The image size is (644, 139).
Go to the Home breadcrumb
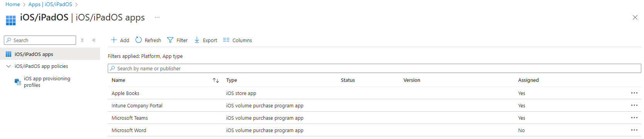13,4
